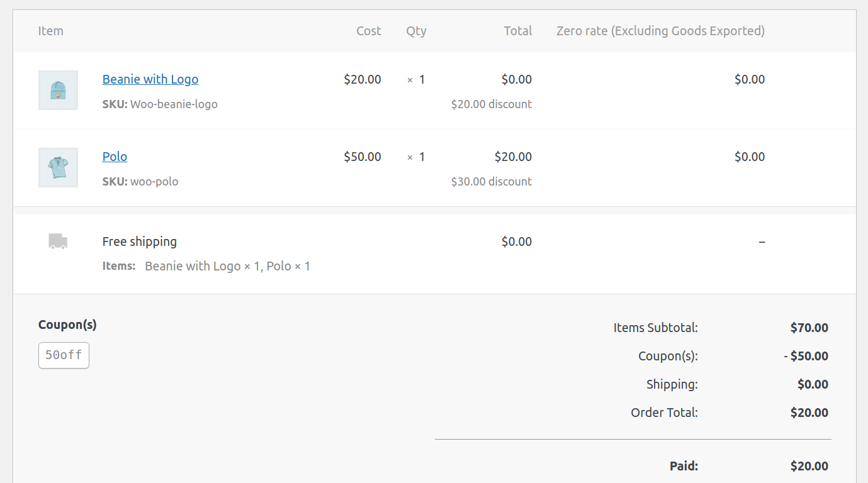Click the $30.00 discount note under Polo

pos(492,182)
